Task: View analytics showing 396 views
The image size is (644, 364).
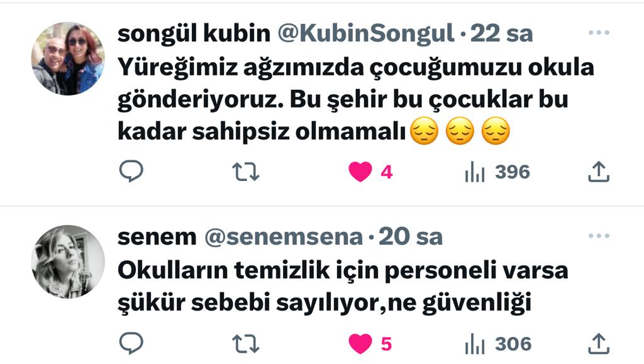Action: 497,172
